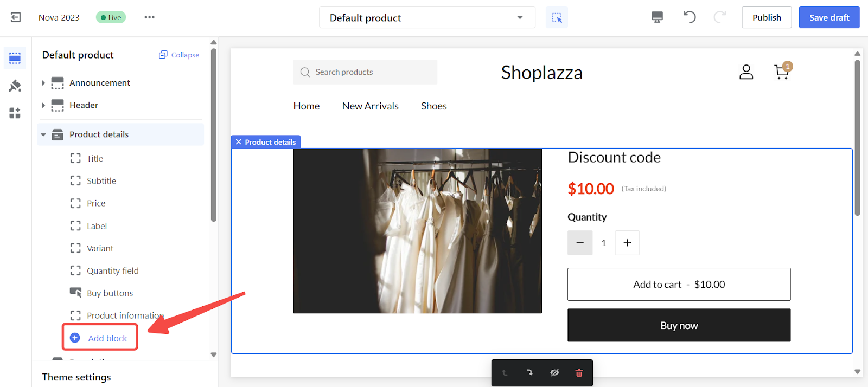
Task: Open Theme settings
Action: (x=76, y=377)
